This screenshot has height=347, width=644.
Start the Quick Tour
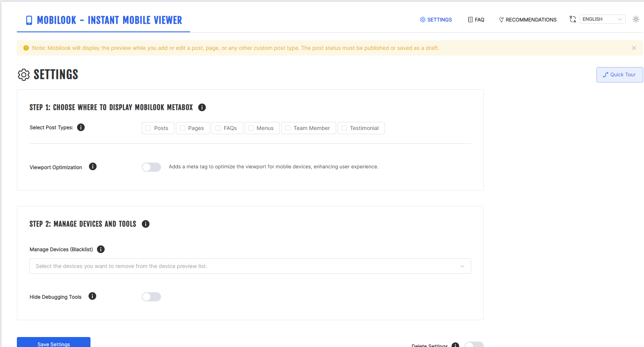[x=619, y=75]
